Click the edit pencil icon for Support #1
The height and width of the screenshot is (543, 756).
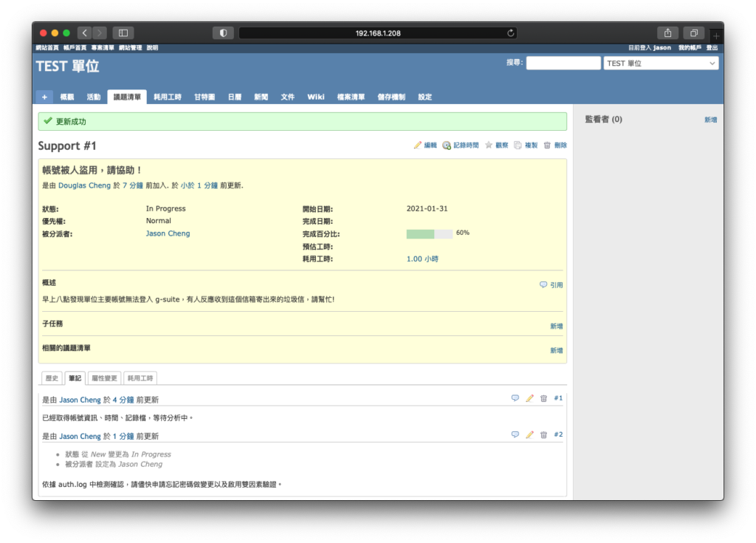click(x=418, y=146)
